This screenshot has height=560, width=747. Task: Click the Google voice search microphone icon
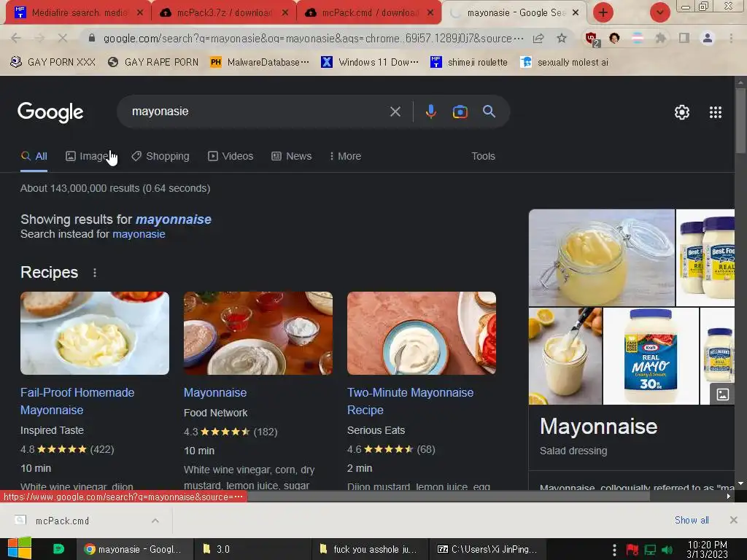coord(430,112)
